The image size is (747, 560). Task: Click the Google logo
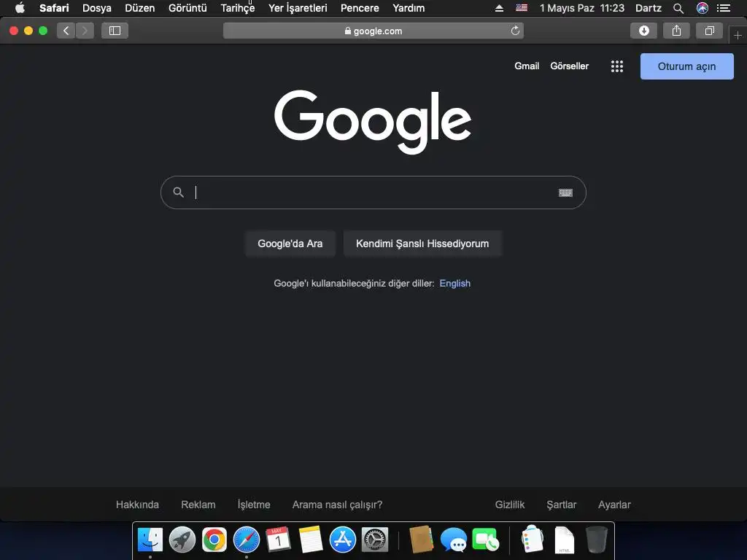pyautogui.click(x=373, y=122)
